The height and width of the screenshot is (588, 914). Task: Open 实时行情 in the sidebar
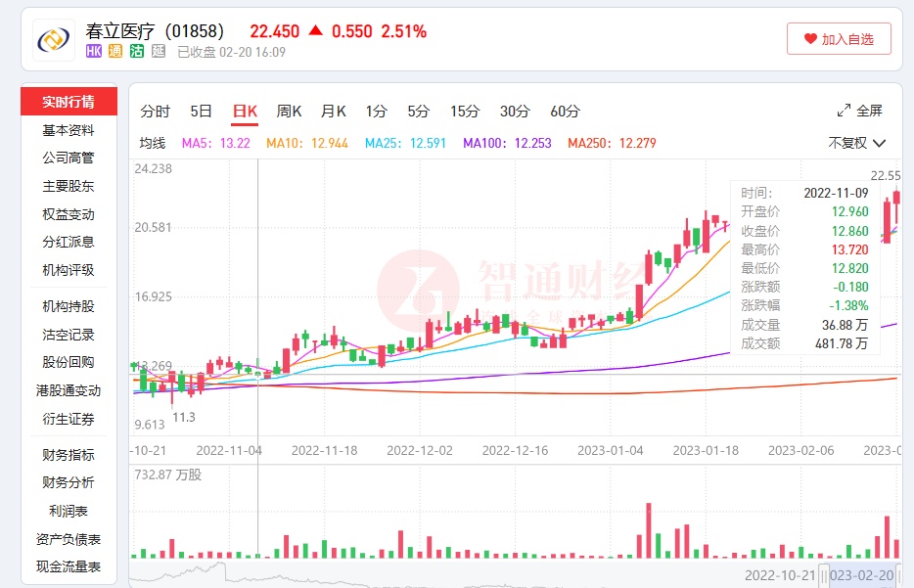click(69, 102)
